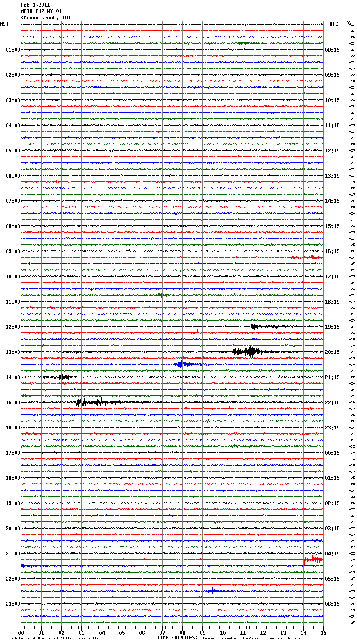The image size is (357, 644).
Task: Select the 15 minute mark on the bottom axis
Action: click(x=323, y=632)
